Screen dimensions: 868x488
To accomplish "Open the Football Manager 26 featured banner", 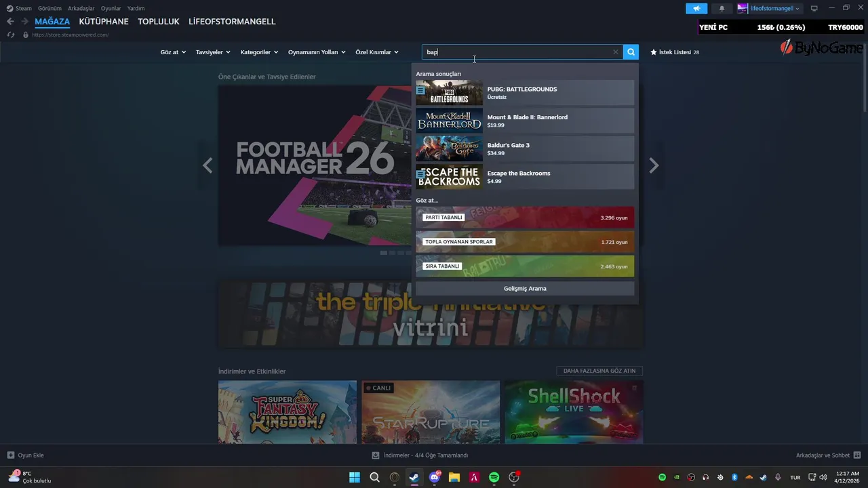I will [x=315, y=165].
